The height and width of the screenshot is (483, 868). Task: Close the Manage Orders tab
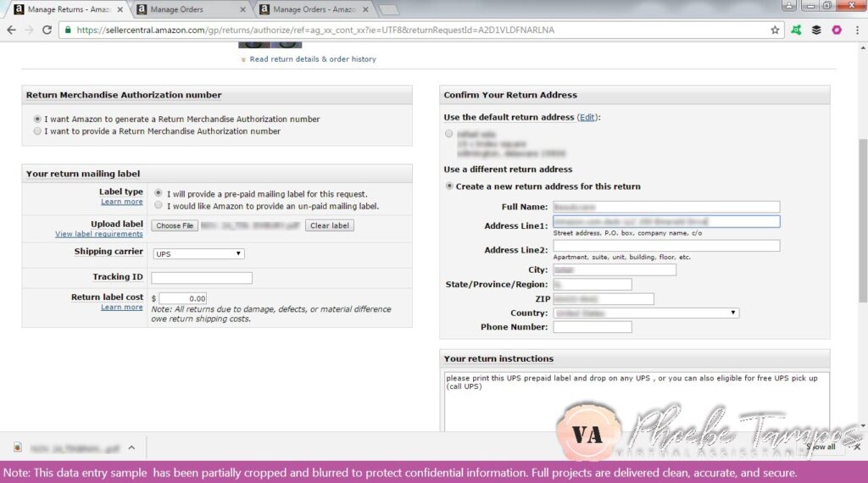coord(242,9)
